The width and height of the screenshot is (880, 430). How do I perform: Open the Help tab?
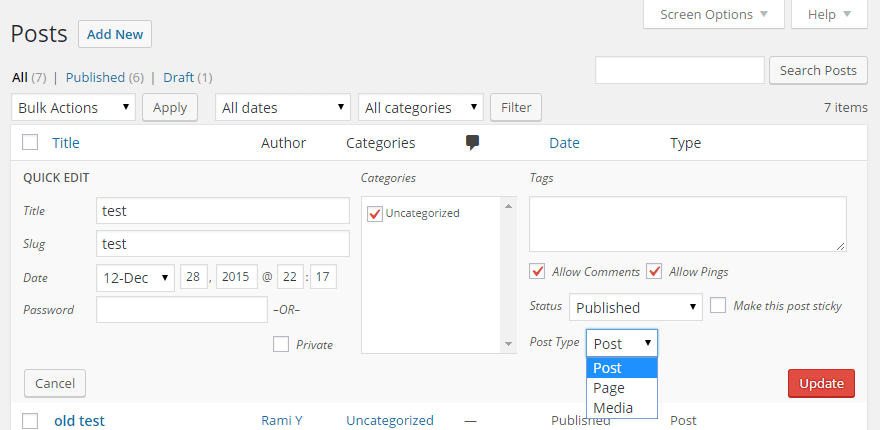829,14
